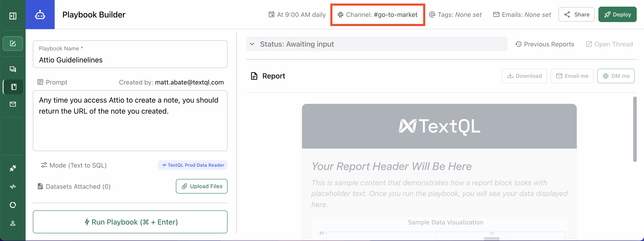The image size is (644, 241).
Task: Toggle the TextQL Prod Data Reader badge
Action: click(193, 165)
